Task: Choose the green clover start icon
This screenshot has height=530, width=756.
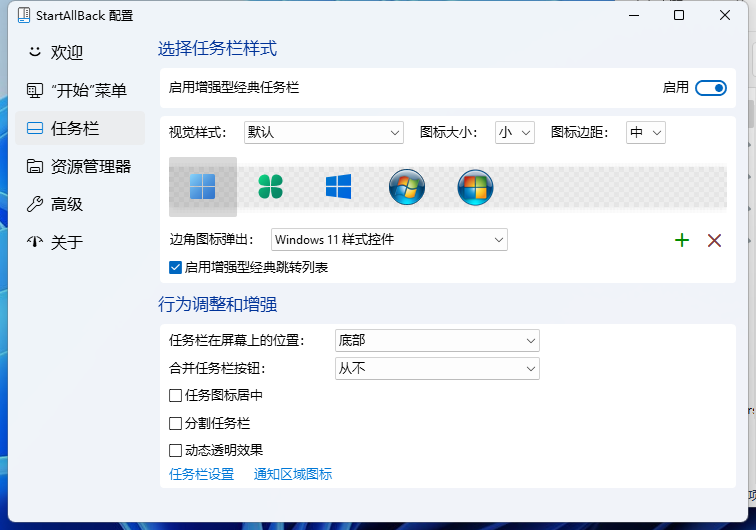Action: point(270,187)
